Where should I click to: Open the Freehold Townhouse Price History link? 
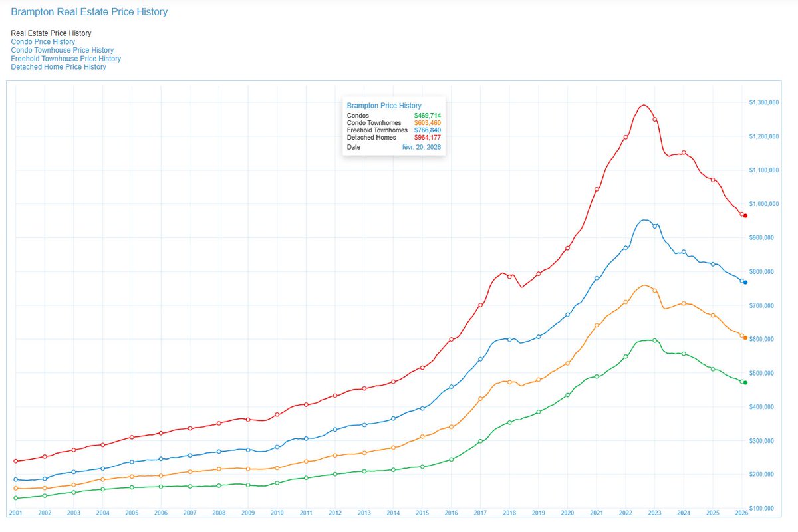click(66, 59)
